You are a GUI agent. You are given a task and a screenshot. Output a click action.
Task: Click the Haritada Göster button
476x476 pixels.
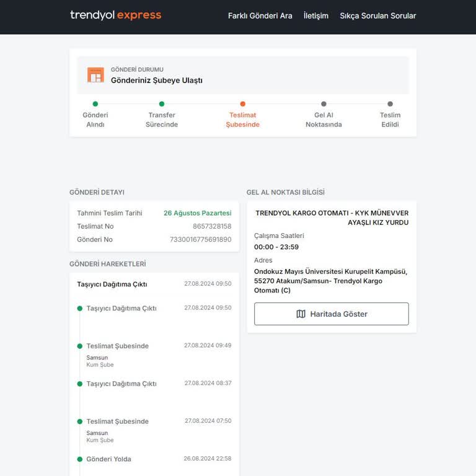tap(332, 314)
